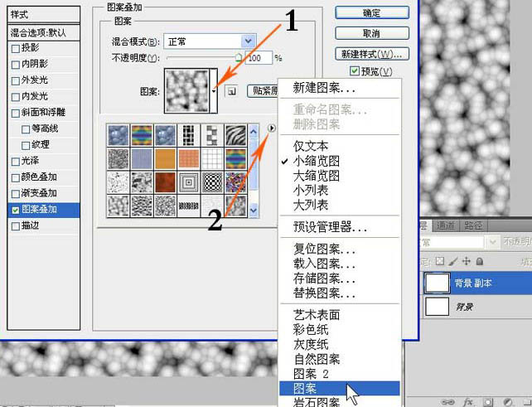
Task: Enable the 投影 drop shadow checkbox
Action: [16, 48]
